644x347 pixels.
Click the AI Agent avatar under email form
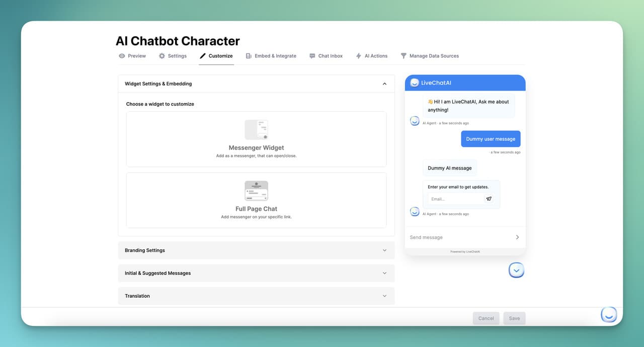coord(415,212)
